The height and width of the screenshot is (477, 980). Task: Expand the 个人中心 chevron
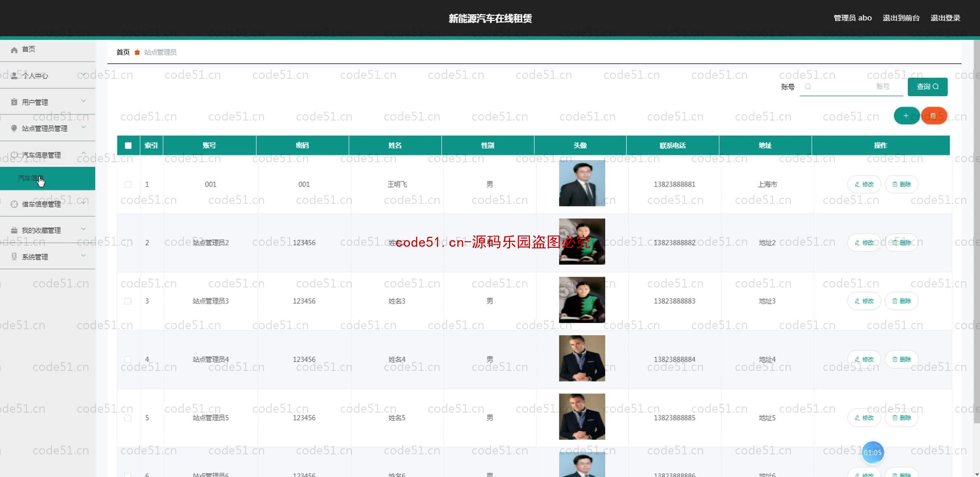[x=83, y=74]
